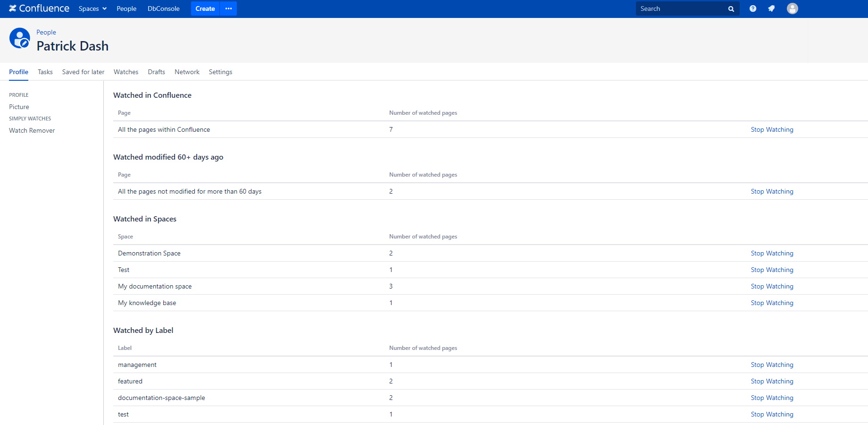Click the Patrick Dash heading
Viewport: 868px width, 425px height.
click(x=73, y=46)
